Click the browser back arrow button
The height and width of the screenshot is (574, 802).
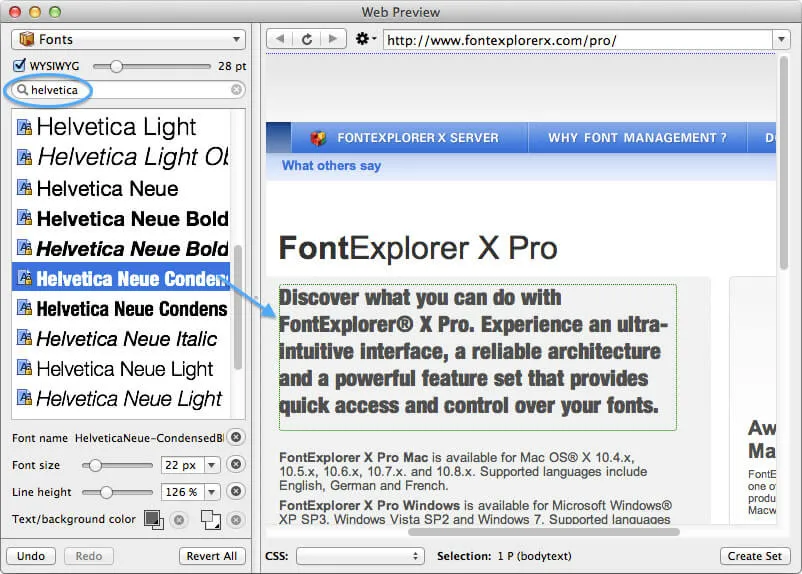(x=282, y=39)
